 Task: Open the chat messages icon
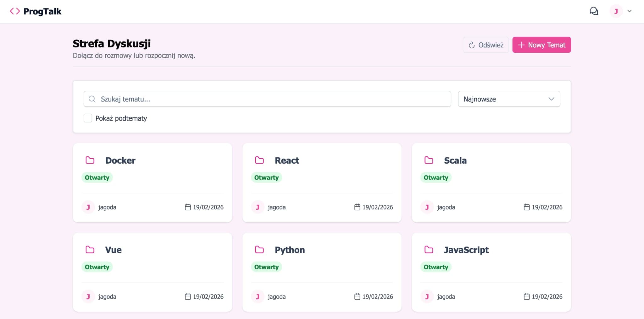pos(594,11)
